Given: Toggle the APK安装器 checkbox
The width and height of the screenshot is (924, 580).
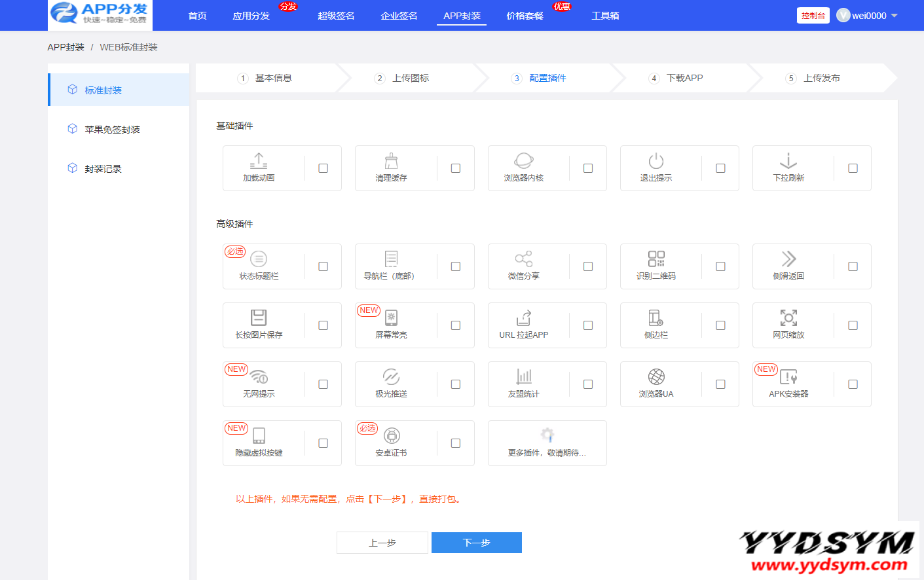Looking at the screenshot, I should [x=853, y=384].
